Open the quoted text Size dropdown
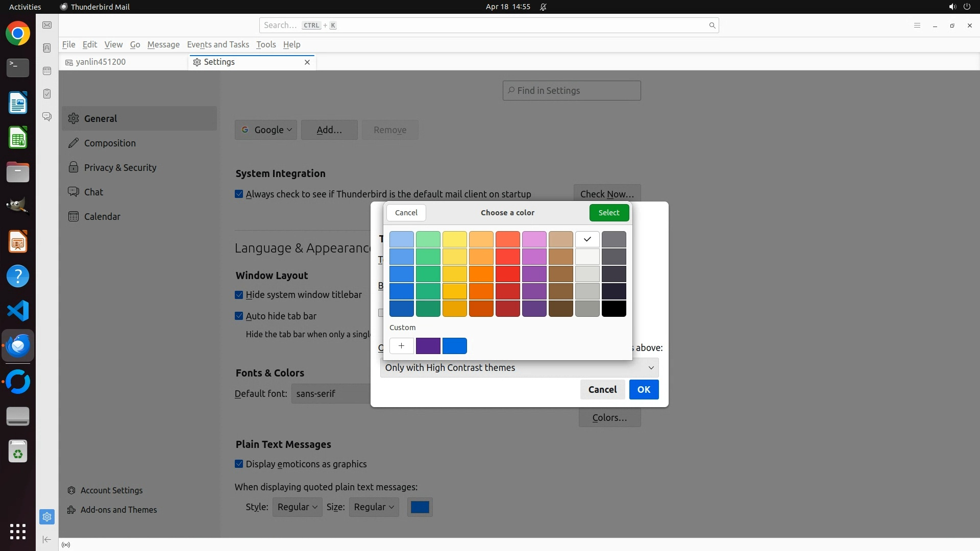Screen dimensions: 980x551 (374, 507)
